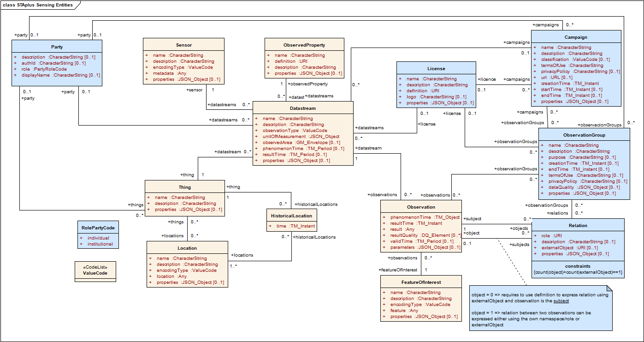This screenshot has width=644, height=342.
Task: Select HistoricalLocation attribute 'time :TM_Instant'
Action: point(296,226)
